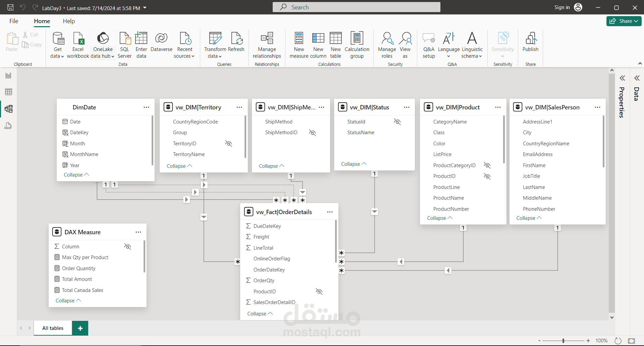Collapse the vw_DIM|Product table card

[x=440, y=218]
